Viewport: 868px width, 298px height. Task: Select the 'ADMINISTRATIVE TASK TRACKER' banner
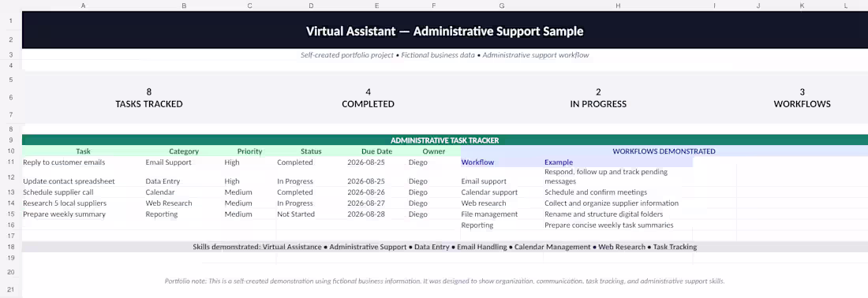[x=444, y=140]
